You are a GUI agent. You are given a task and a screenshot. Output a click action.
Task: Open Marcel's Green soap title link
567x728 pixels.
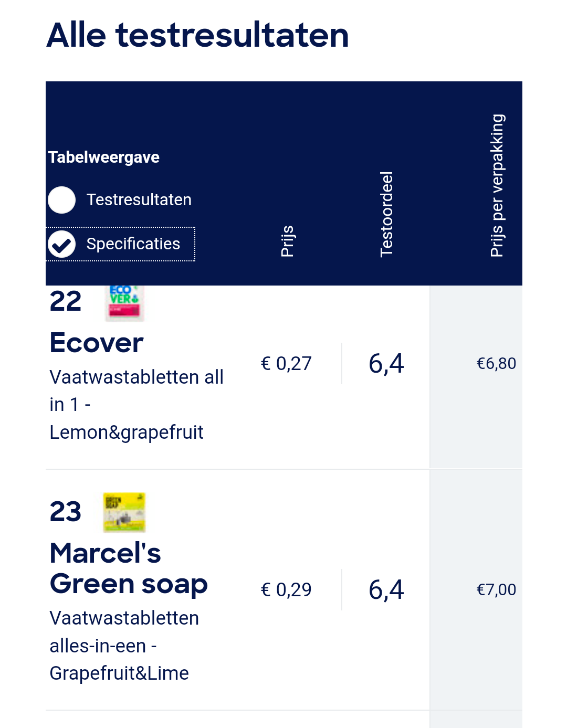tap(129, 568)
